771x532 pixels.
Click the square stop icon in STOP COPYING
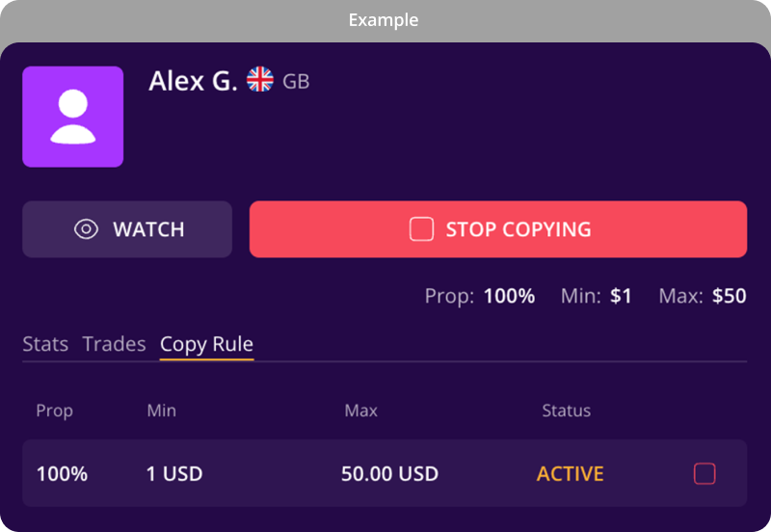click(421, 229)
